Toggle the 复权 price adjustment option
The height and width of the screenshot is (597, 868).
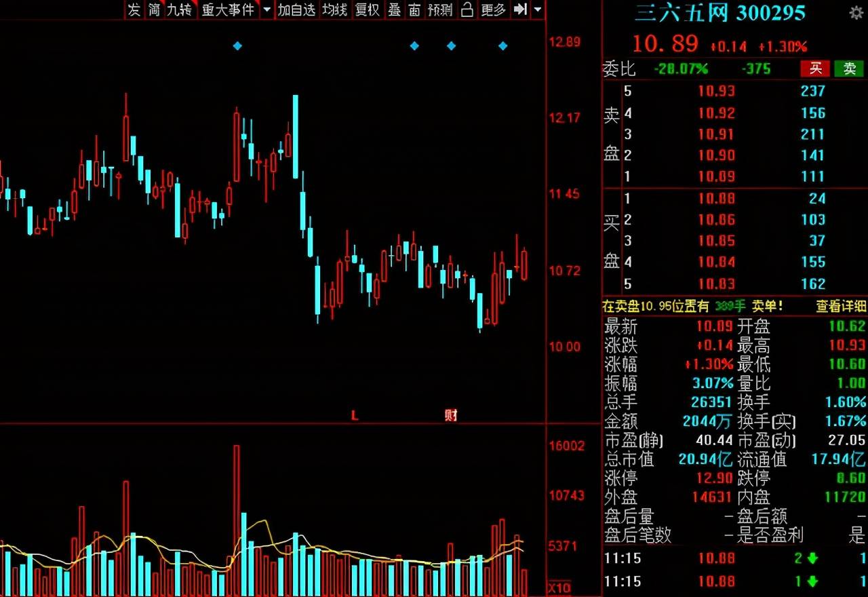[x=368, y=9]
